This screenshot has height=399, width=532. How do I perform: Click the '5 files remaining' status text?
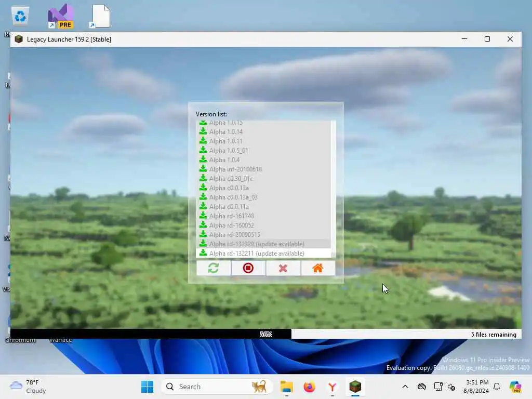click(x=494, y=335)
